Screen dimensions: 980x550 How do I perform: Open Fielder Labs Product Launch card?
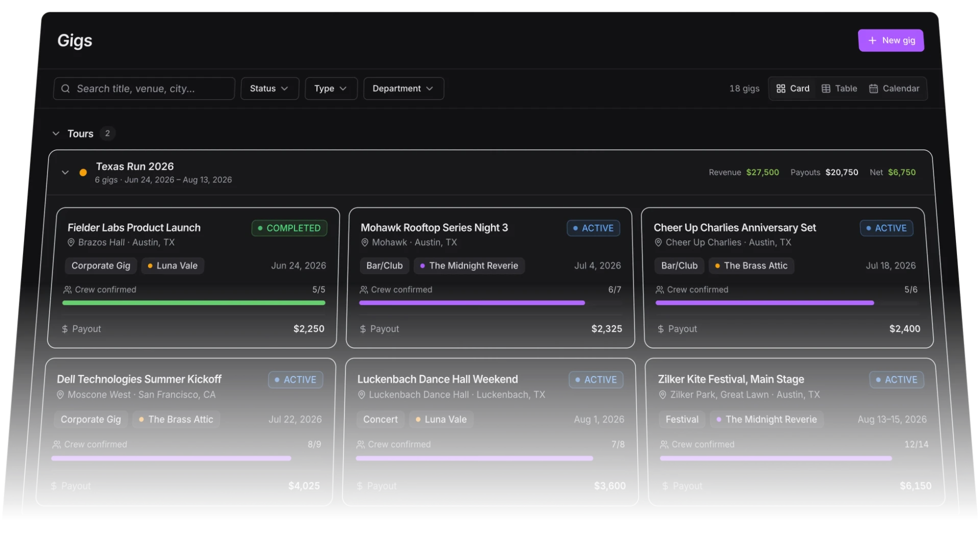pyautogui.click(x=192, y=278)
